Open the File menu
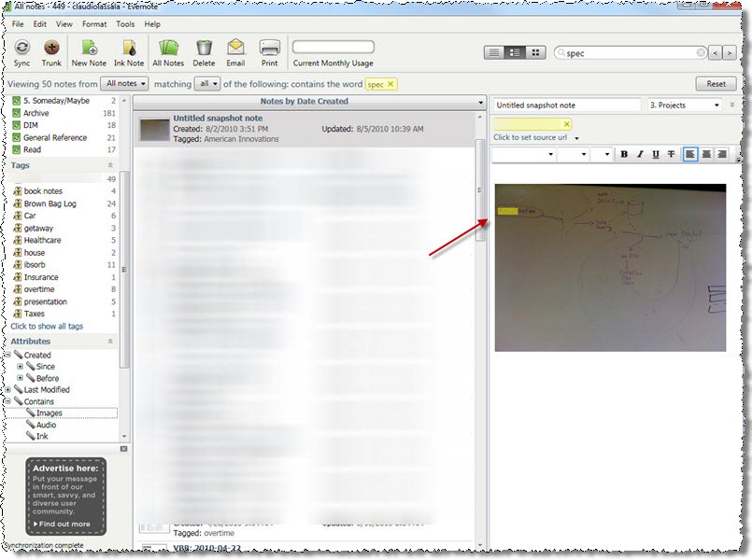Screen dimensions: 752x560 18,24
